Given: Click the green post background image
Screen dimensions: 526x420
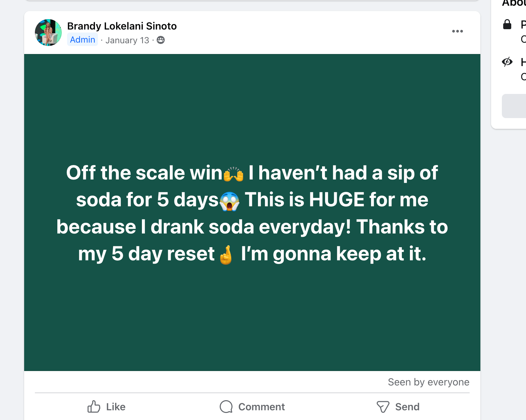Looking at the screenshot, I should (x=252, y=319).
